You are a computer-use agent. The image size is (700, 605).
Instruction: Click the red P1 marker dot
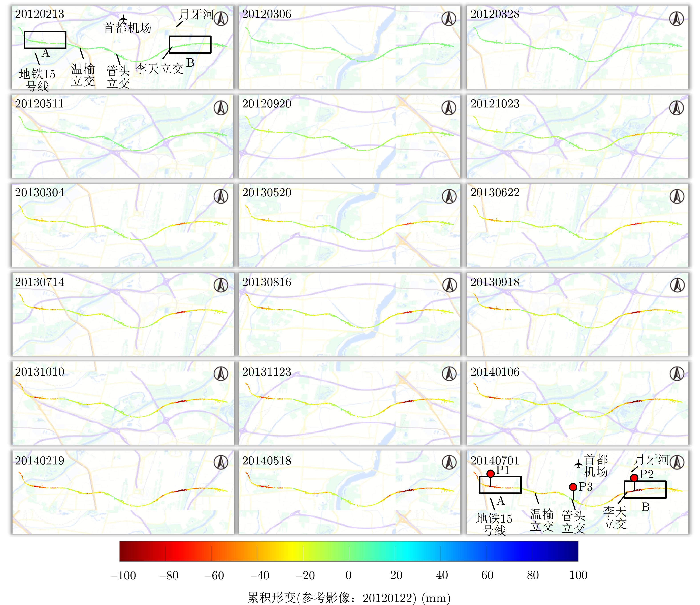(490, 474)
